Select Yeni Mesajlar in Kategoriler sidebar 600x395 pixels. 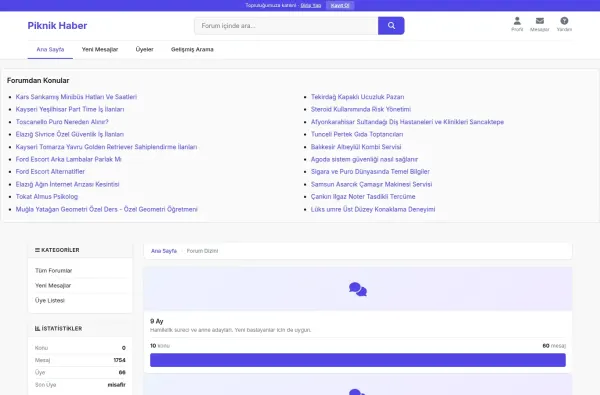(x=53, y=286)
